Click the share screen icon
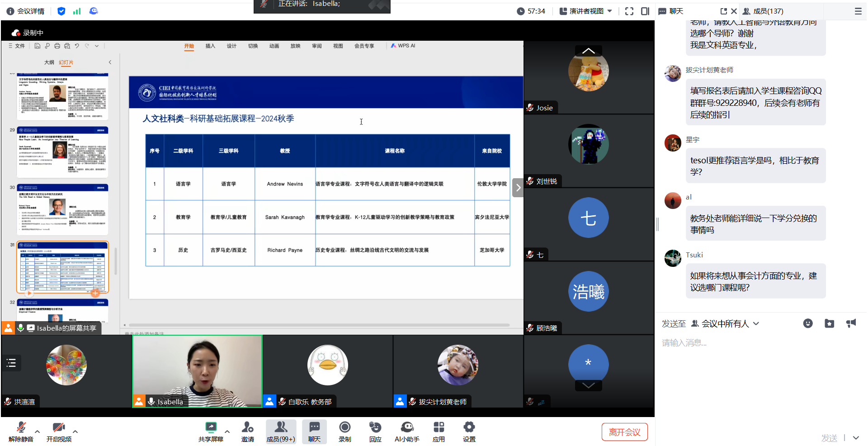The width and height of the screenshot is (868, 446). 211,427
